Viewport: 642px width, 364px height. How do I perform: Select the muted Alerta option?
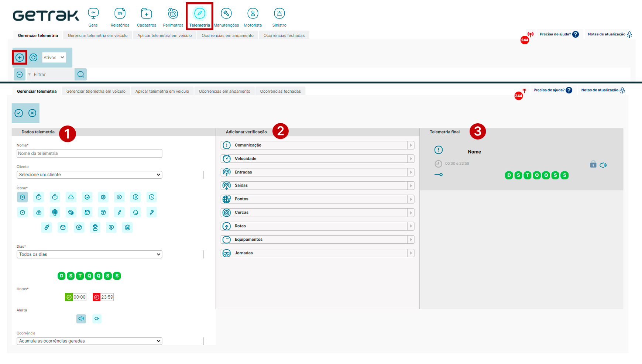[97, 319]
